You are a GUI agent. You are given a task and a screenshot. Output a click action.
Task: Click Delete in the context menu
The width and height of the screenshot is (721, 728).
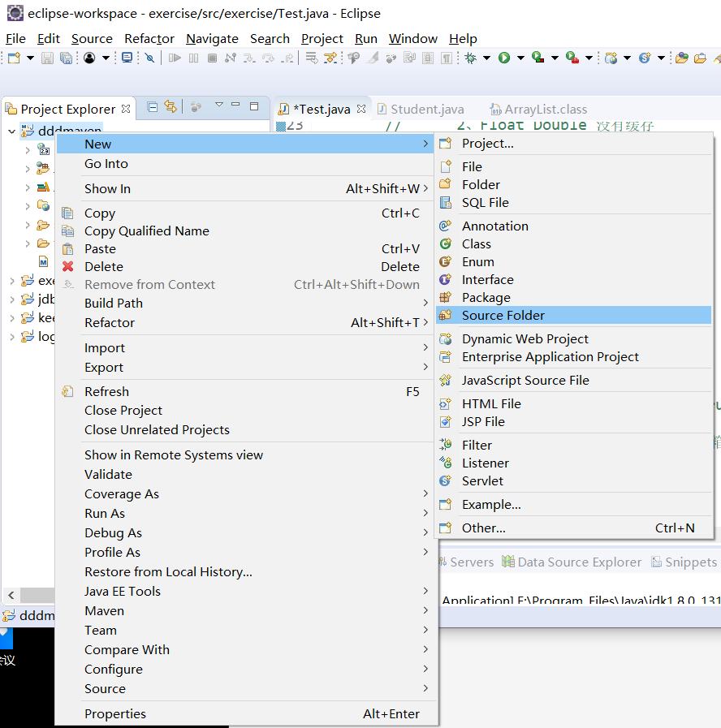pos(245,266)
